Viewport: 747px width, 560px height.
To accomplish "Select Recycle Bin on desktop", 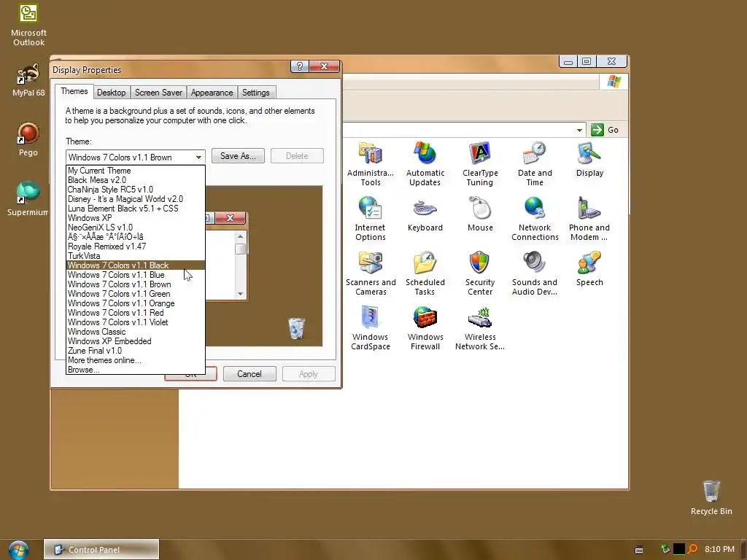I will click(x=711, y=497).
